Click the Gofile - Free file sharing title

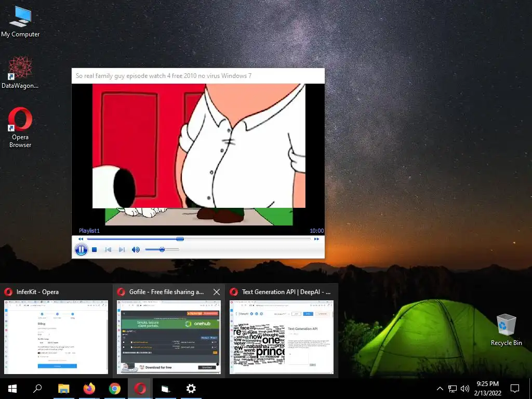167,292
